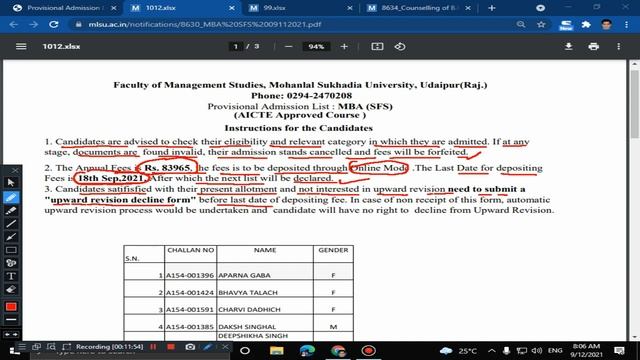Take a screenshot with recorder camera icon
Image resolution: width=640 pixels, height=360 pixels.
click(x=190, y=347)
